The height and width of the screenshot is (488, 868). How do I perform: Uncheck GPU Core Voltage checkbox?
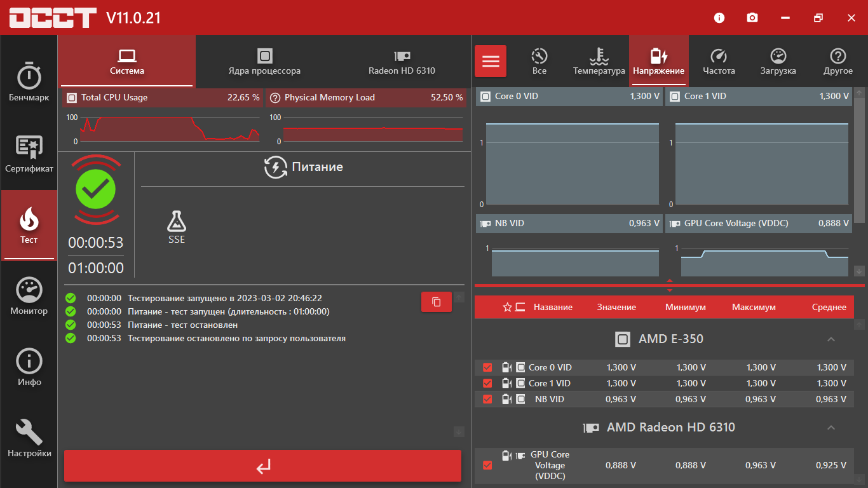487,465
